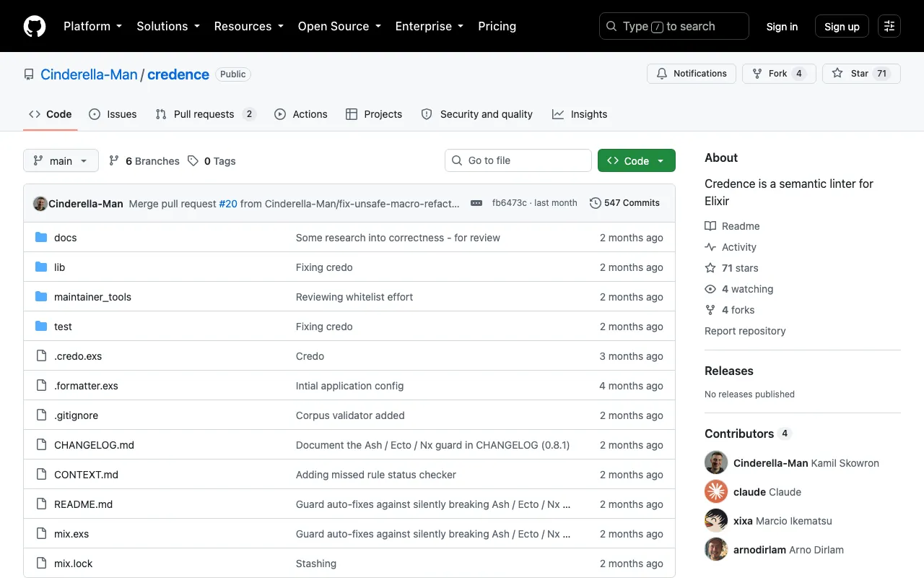Expand the green Code dropdown
Screen dimensions: 924x578
pyautogui.click(x=637, y=160)
